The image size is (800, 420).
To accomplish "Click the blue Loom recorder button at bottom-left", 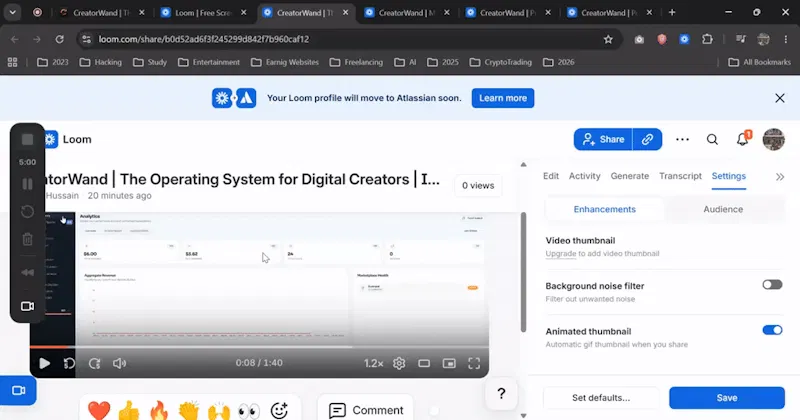I will pos(18,390).
